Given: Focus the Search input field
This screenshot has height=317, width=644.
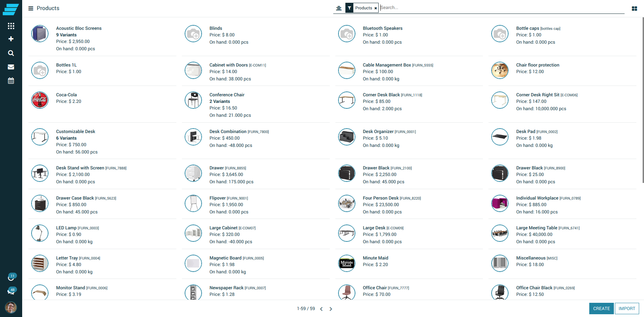Looking at the screenshot, I should click(x=499, y=8).
